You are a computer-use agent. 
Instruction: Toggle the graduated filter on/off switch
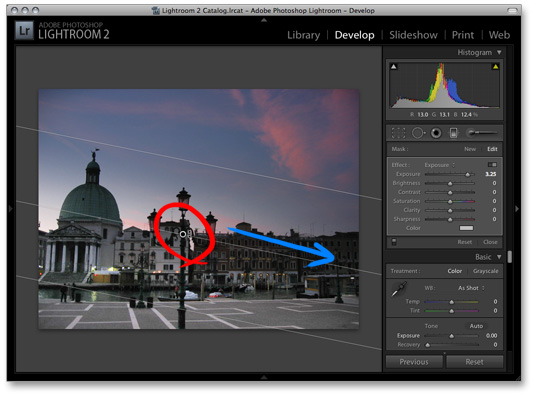pos(394,242)
